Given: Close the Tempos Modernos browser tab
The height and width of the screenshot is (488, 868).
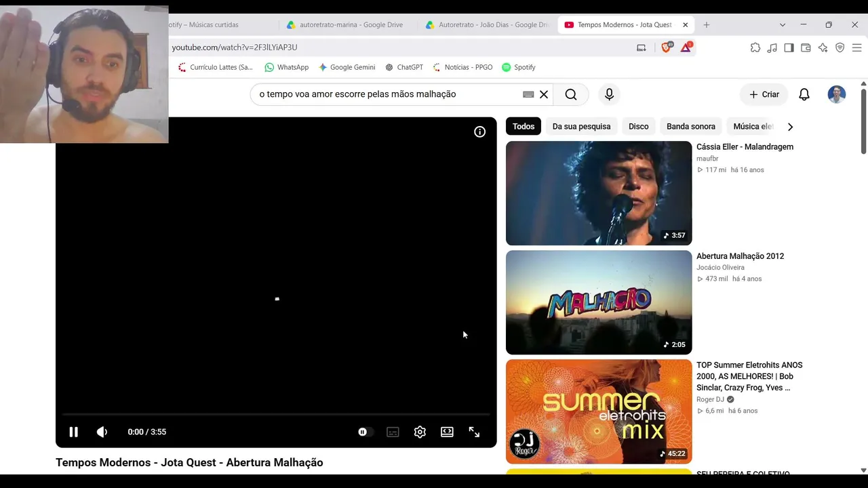Looking at the screenshot, I should 685,25.
